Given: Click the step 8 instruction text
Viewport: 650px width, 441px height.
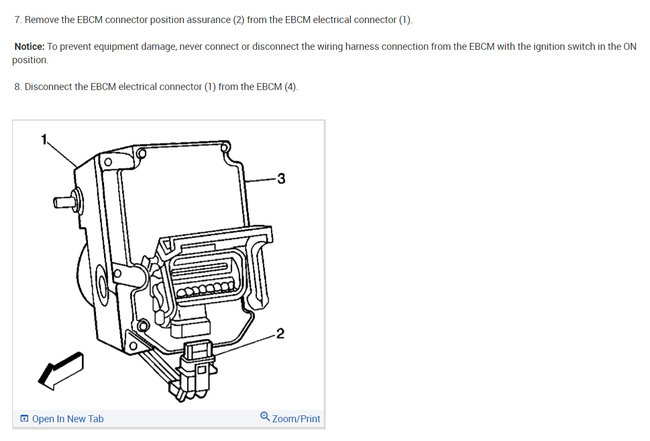Looking at the screenshot, I should (156, 87).
